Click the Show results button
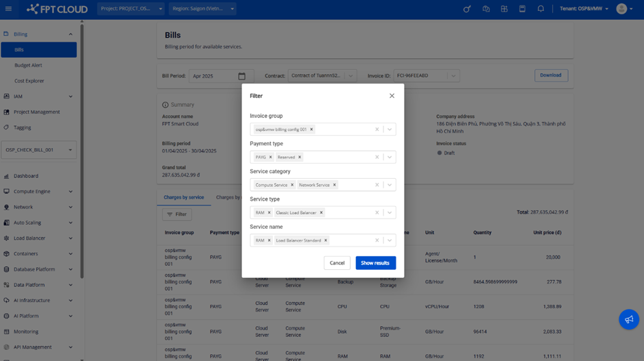The image size is (644, 361). coord(375,263)
